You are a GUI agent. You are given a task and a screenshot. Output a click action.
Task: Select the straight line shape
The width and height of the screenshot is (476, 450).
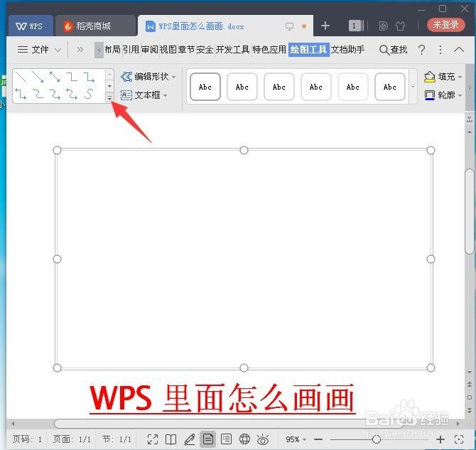point(21,77)
